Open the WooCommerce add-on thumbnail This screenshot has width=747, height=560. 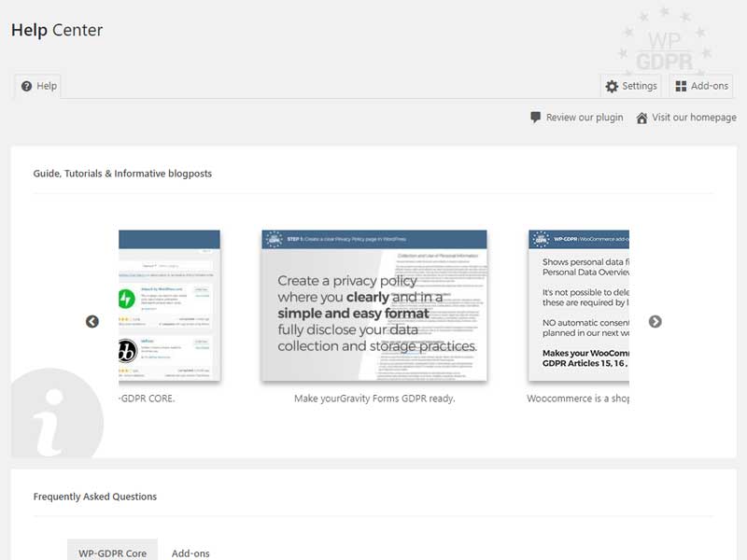pyautogui.click(x=579, y=306)
